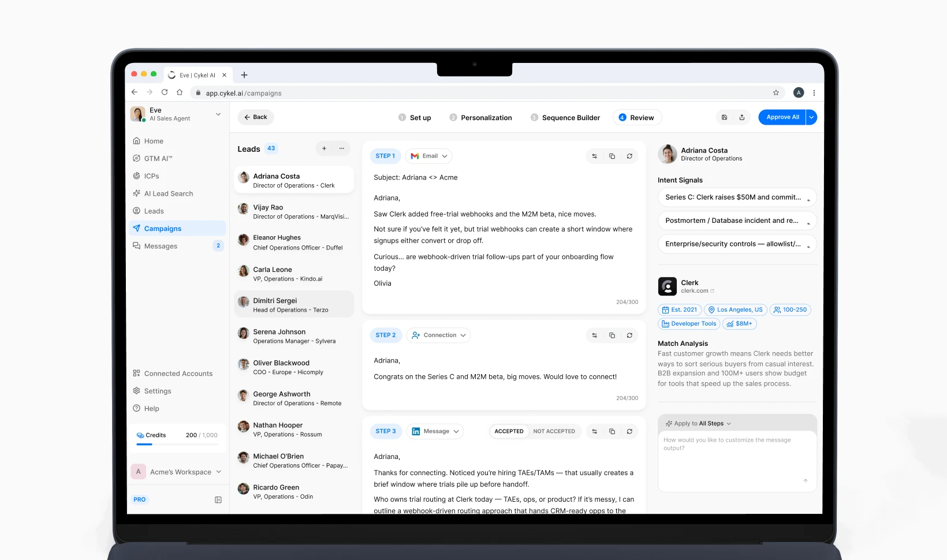The image size is (947, 560).
Task: Open Help in the sidebar
Action: [x=177, y=408]
